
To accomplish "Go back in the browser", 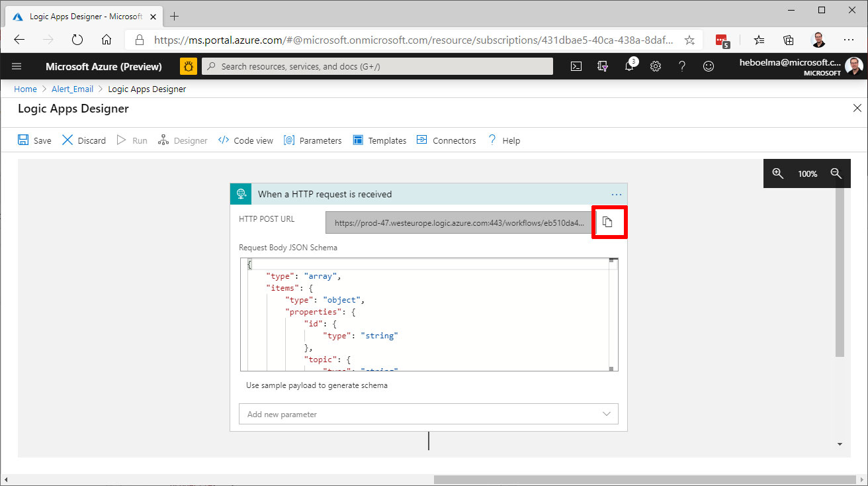I will 19,40.
